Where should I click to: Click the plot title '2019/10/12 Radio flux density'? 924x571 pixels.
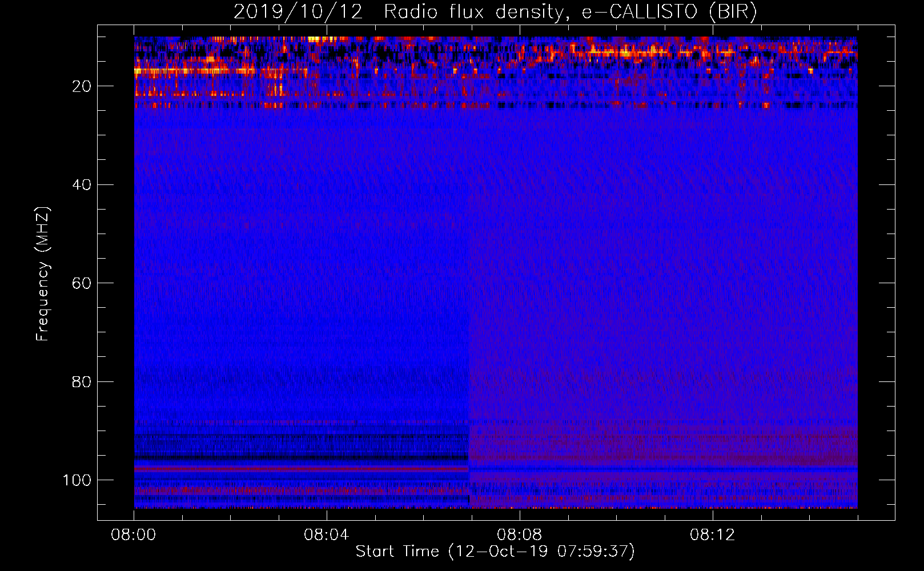point(495,12)
